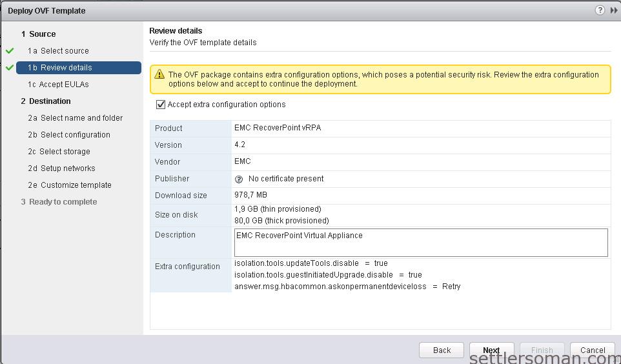This screenshot has height=364, width=621.
Task: Select step 2e Customize template
Action: coord(69,185)
